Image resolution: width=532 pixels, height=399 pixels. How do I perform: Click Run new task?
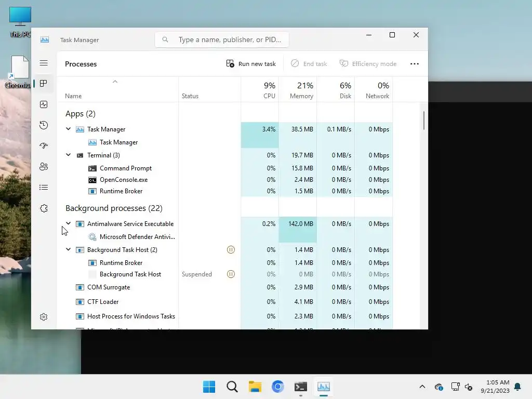point(251,64)
